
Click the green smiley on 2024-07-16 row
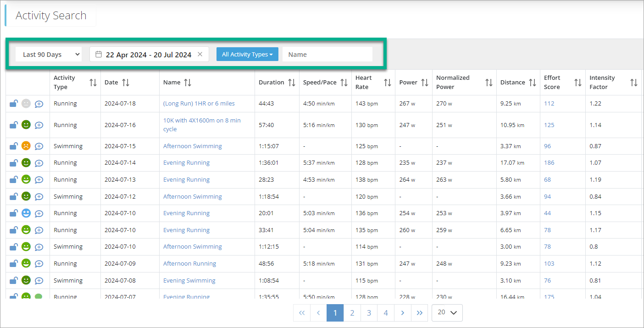click(26, 125)
